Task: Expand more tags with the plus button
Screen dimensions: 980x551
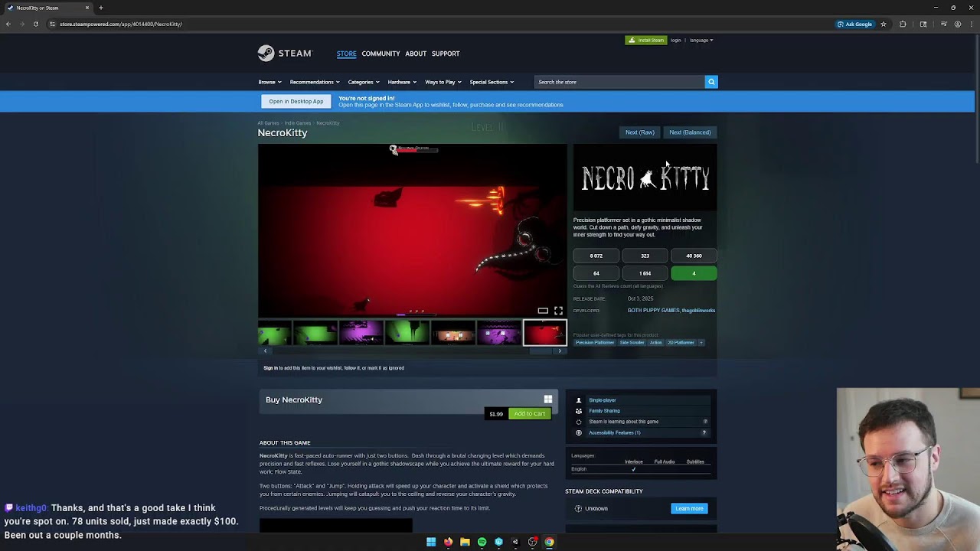Action: pos(701,343)
